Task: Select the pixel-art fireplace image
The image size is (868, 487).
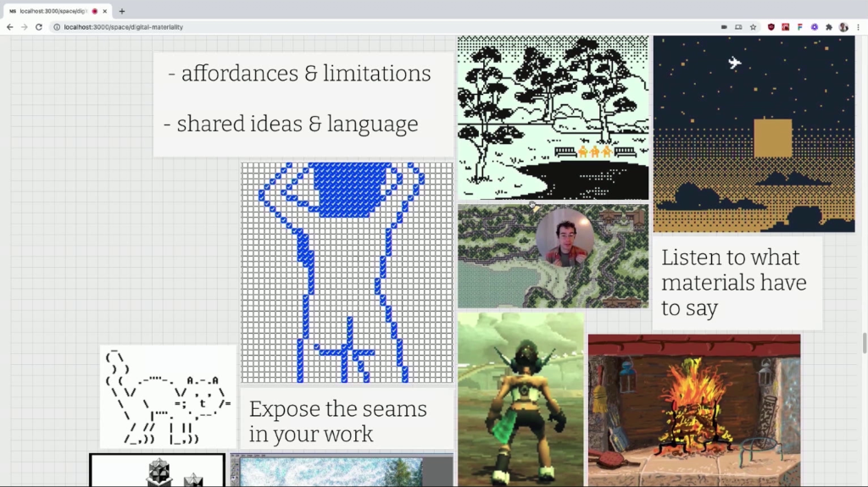Action: 694,411
